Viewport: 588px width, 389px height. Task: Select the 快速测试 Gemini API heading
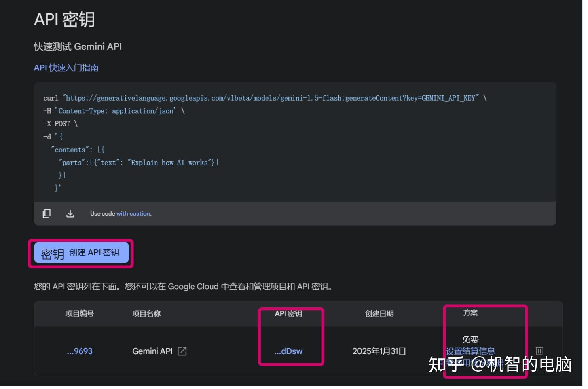(x=78, y=46)
